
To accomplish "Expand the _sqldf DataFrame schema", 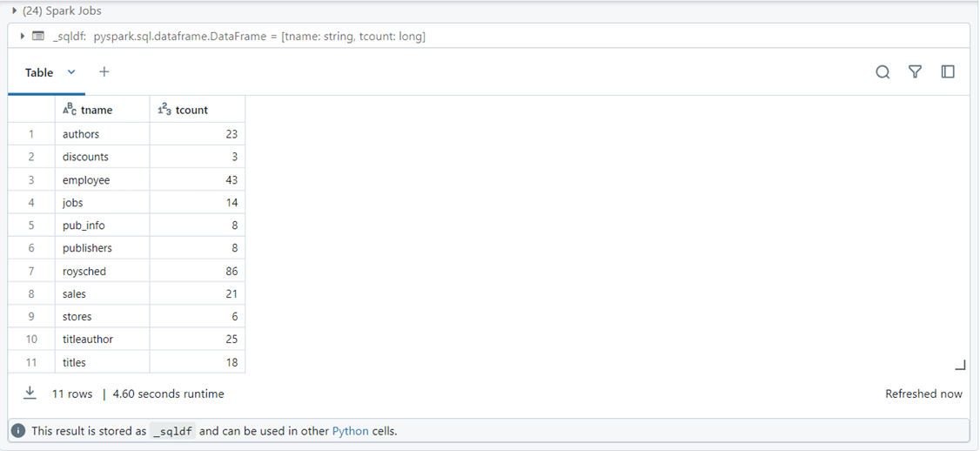I will [22, 37].
